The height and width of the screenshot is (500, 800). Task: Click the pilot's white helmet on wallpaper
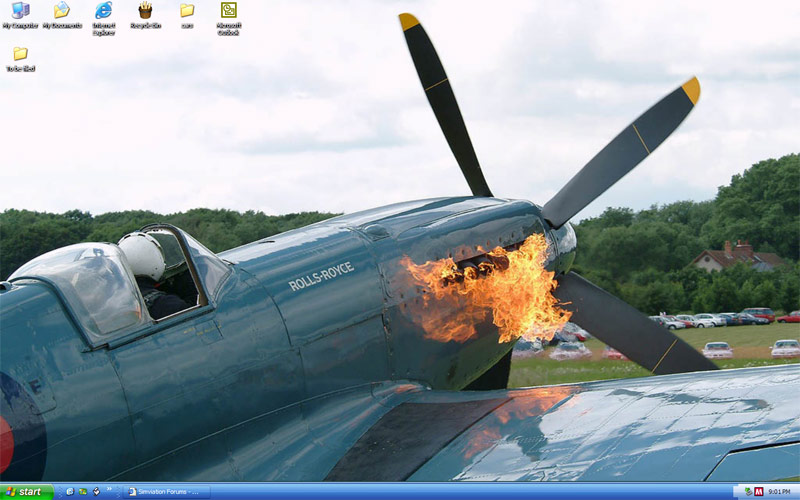click(x=141, y=256)
